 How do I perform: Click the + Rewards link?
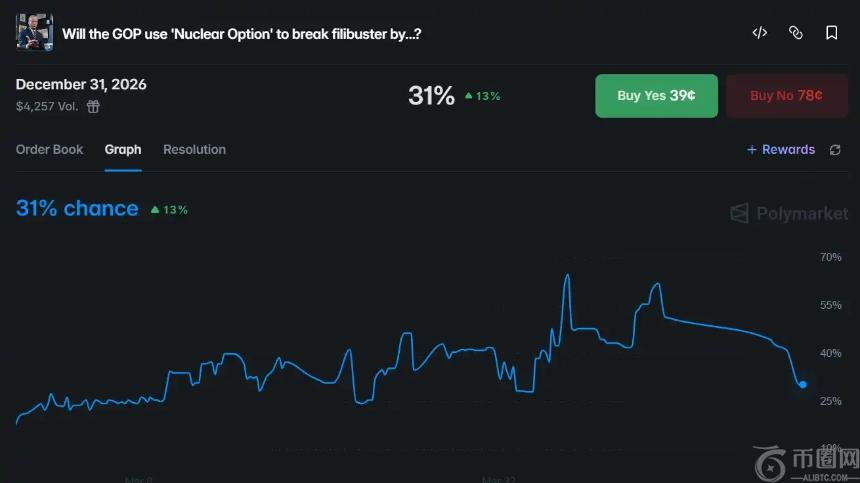[781, 150]
